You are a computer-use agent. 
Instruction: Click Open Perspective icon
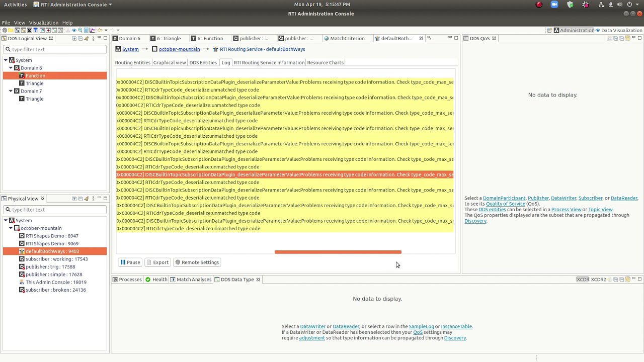(x=549, y=30)
